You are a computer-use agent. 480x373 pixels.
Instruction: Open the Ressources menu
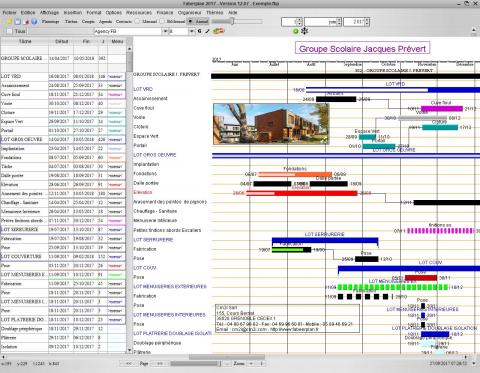pos(139,12)
